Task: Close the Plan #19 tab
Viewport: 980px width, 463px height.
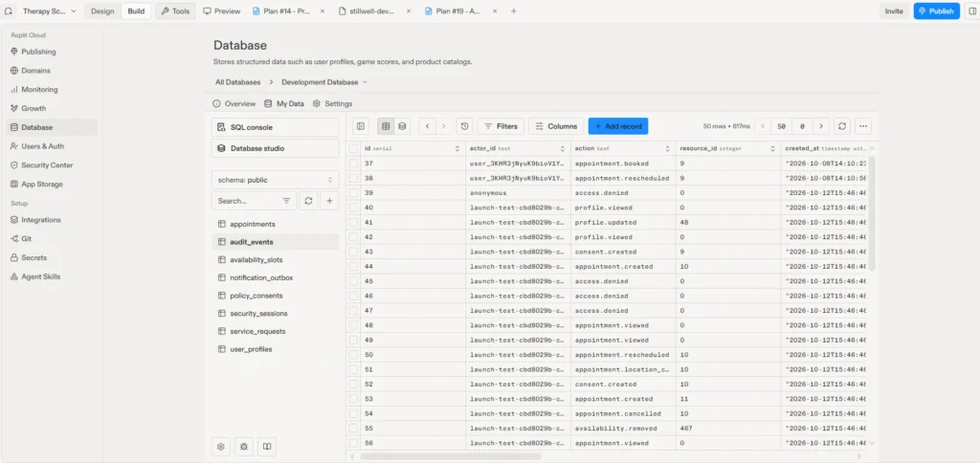Action: (x=495, y=11)
